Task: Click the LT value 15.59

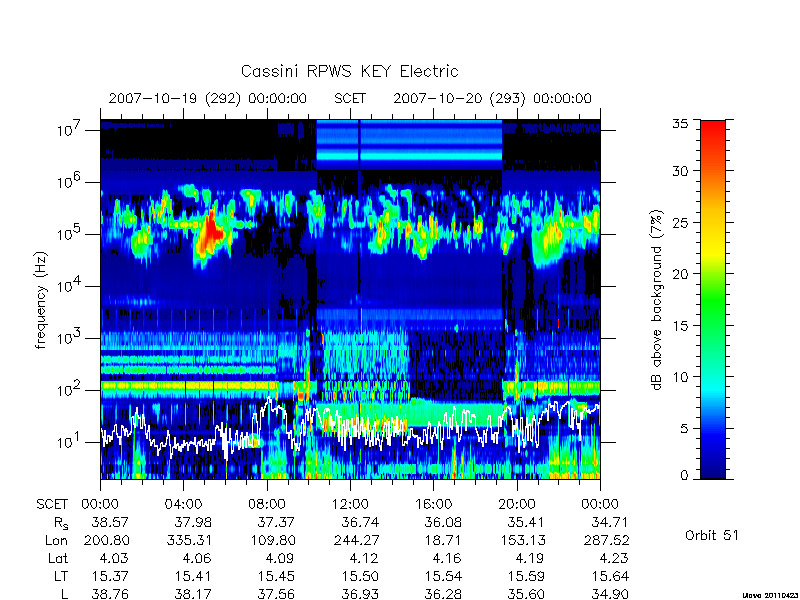Action: [x=527, y=577]
